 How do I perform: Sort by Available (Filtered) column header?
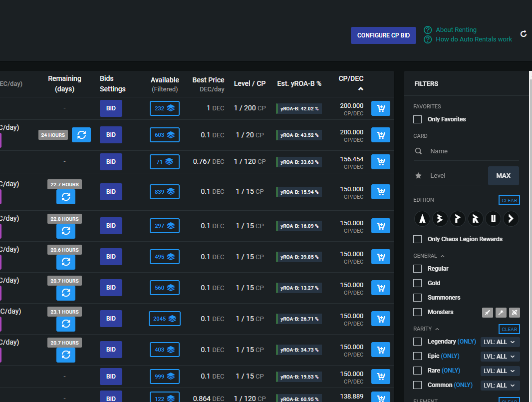point(165,84)
